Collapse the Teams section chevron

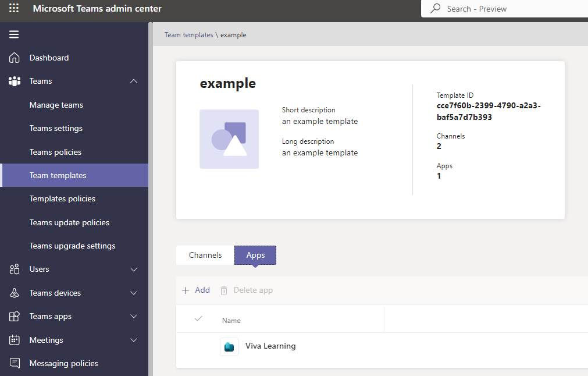[x=134, y=81]
